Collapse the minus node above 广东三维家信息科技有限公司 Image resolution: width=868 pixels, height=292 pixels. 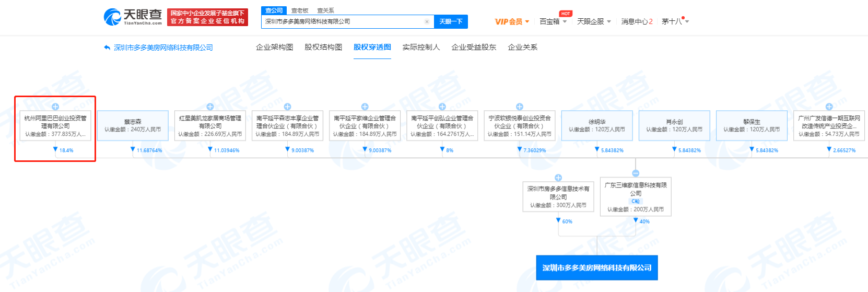click(x=636, y=173)
